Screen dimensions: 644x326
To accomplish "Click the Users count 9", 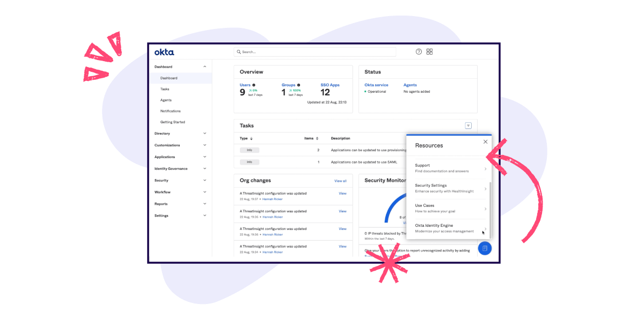I will [x=243, y=93].
